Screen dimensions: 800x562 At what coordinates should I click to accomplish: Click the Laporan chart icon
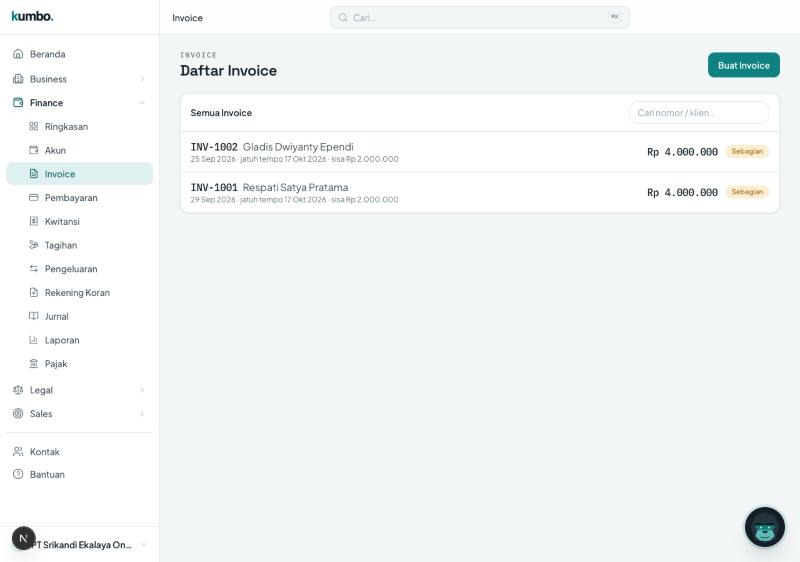[34, 340]
